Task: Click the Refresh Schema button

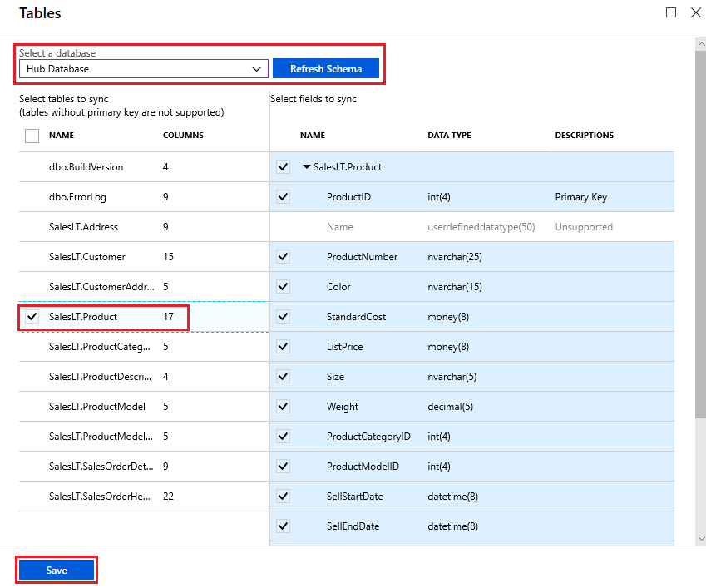Action: (x=326, y=68)
